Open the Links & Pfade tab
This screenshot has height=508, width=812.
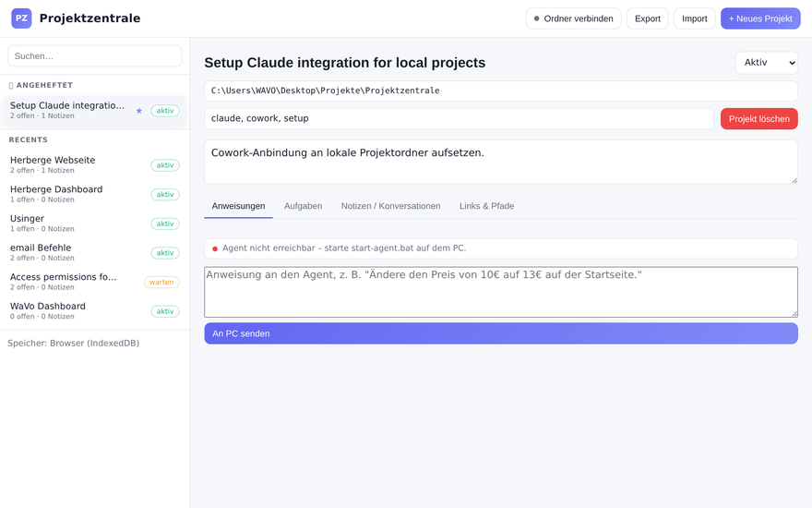coord(487,206)
